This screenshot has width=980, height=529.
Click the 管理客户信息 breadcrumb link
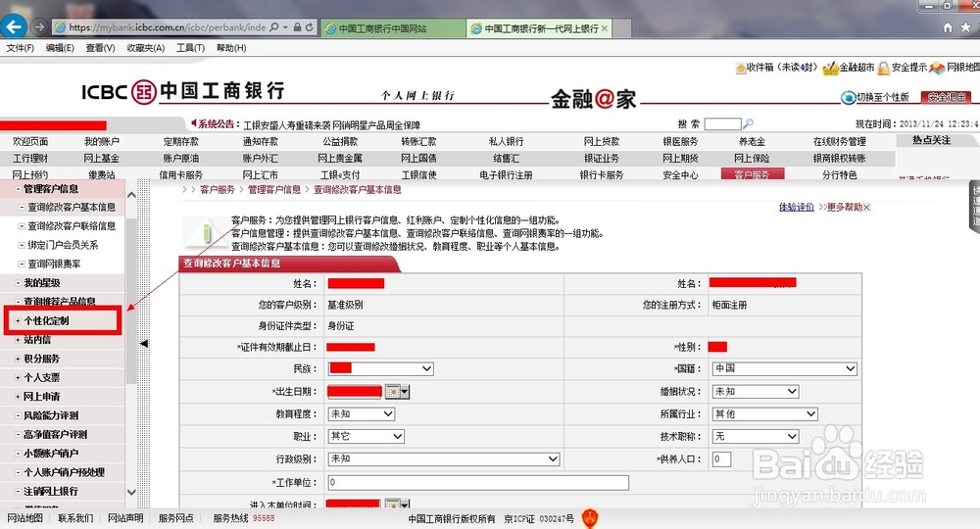click(274, 190)
